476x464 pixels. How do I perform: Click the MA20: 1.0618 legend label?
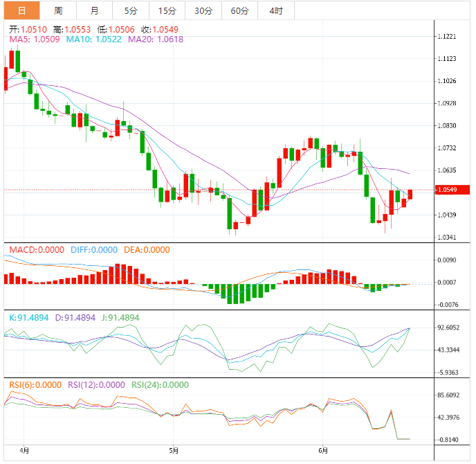click(156, 39)
